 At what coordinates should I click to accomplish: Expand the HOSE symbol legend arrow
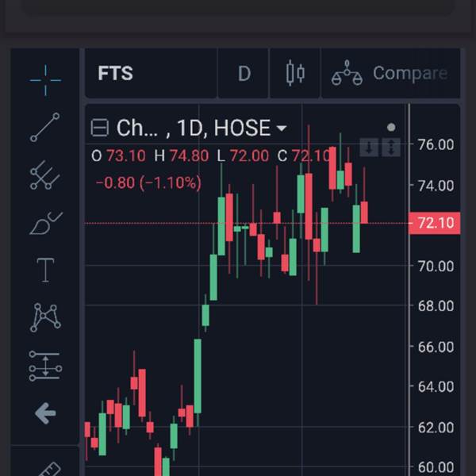[x=281, y=129]
